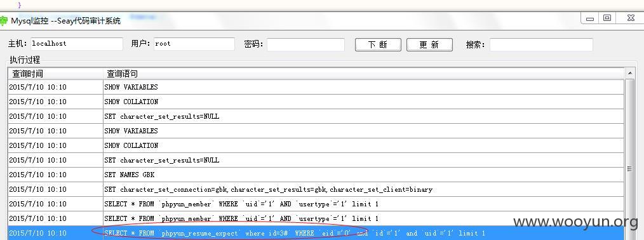The width and height of the screenshot is (644, 240).
Task: Focus the 密码 password field
Action: (305, 44)
